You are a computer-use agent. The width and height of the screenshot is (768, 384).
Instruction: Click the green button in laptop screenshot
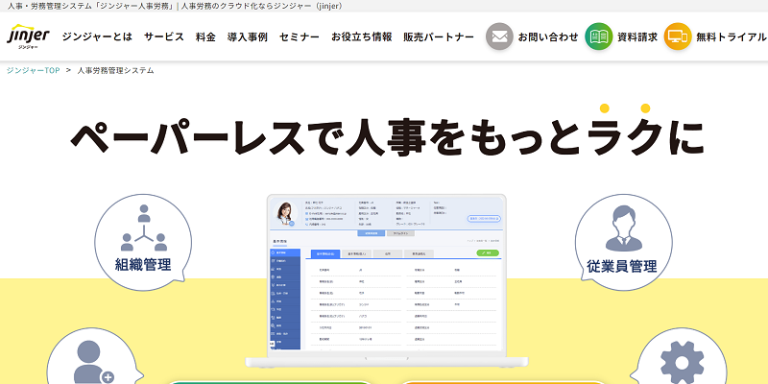487,253
